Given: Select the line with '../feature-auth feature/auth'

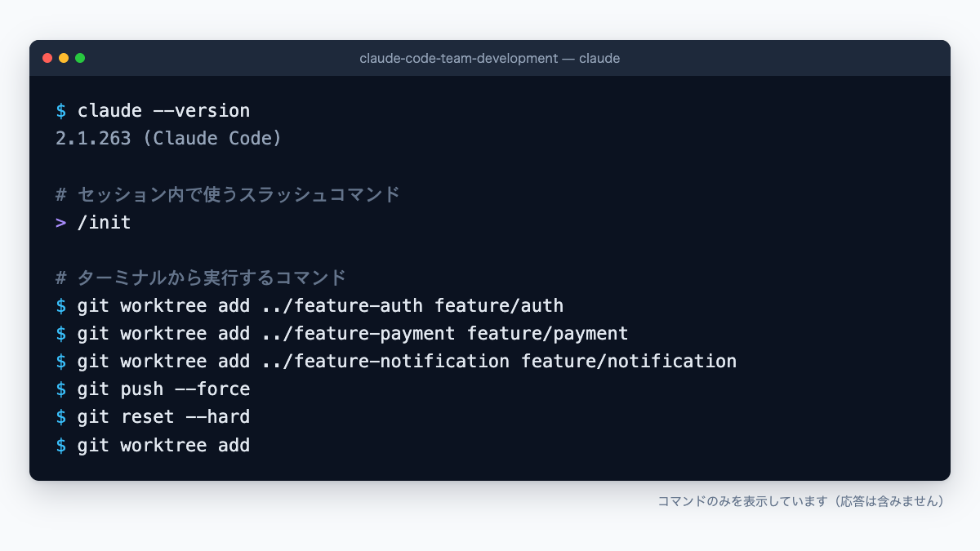Looking at the screenshot, I should point(310,305).
